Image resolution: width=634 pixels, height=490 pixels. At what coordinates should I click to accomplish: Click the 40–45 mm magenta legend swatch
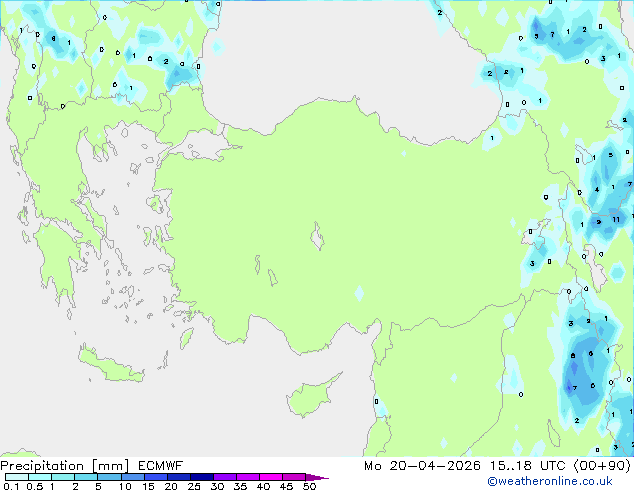pyautogui.click(x=271, y=477)
